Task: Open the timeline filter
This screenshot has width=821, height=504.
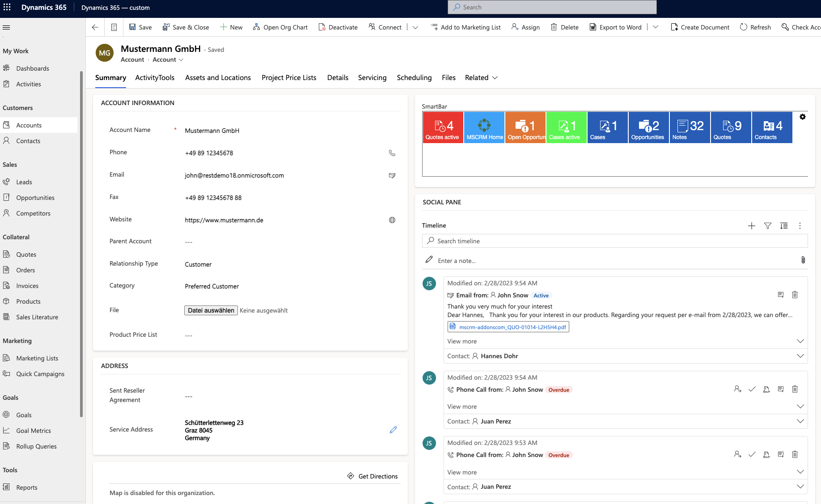Action: tap(768, 226)
